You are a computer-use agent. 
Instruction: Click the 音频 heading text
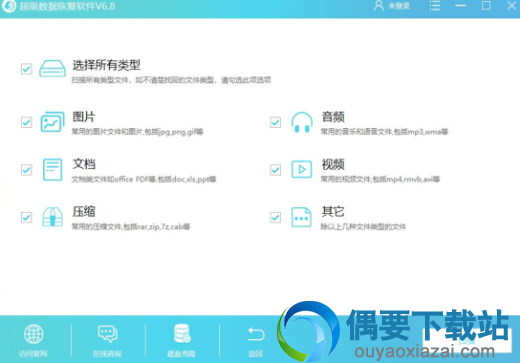coord(333,117)
